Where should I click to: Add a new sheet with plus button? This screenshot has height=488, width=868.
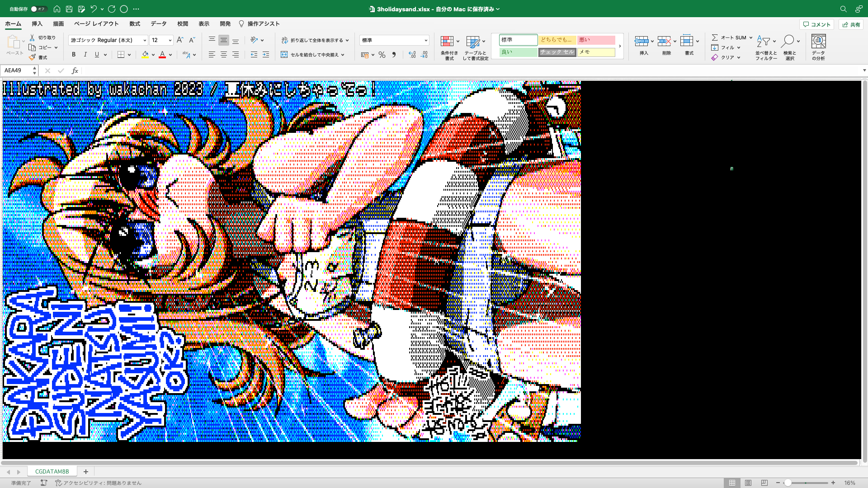[x=85, y=471]
